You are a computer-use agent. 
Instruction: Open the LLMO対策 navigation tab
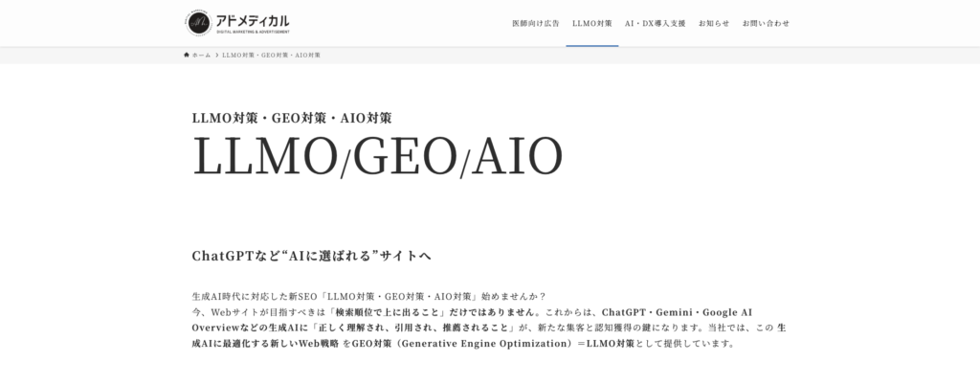(x=591, y=22)
